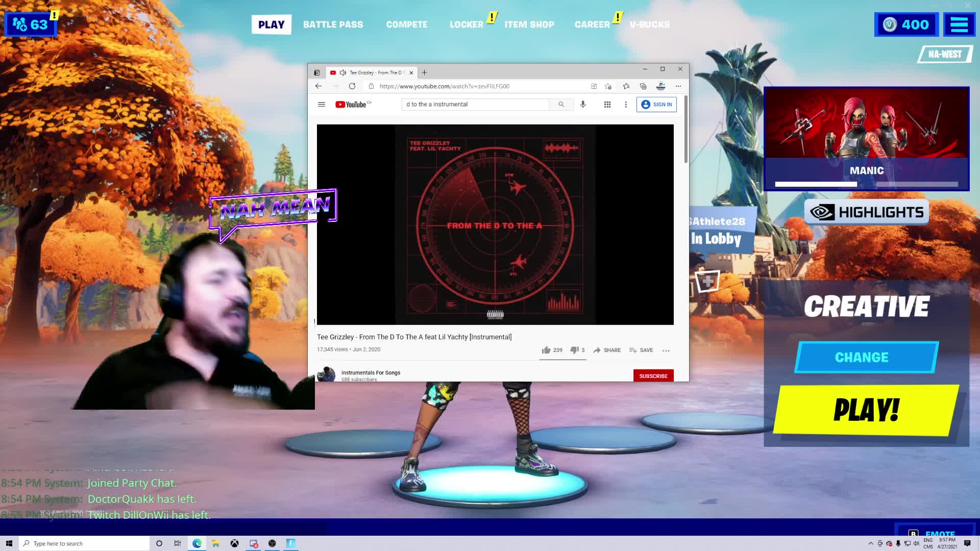Reload the YouTube page

coord(352,86)
